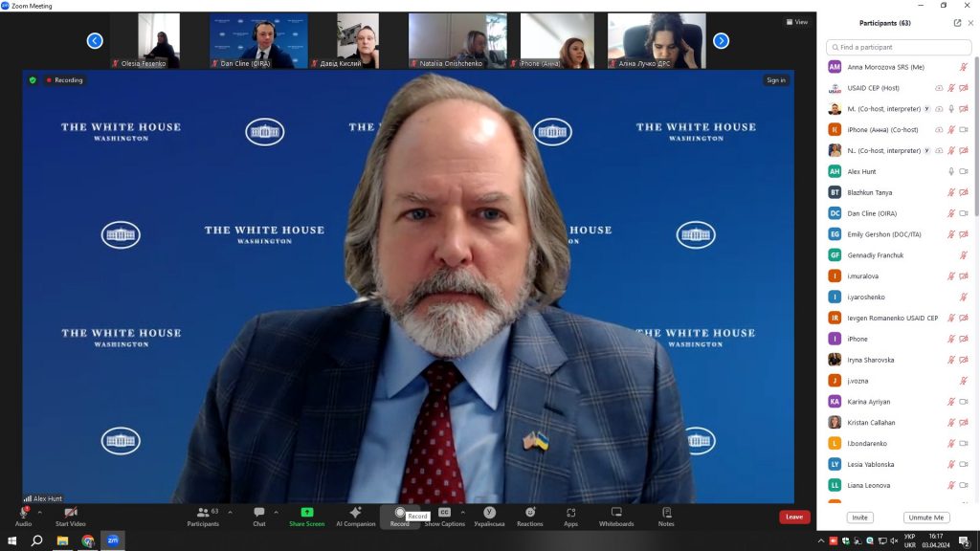Toggle Kristan Callahan's video icon
The height and width of the screenshot is (551, 980).
(964, 422)
